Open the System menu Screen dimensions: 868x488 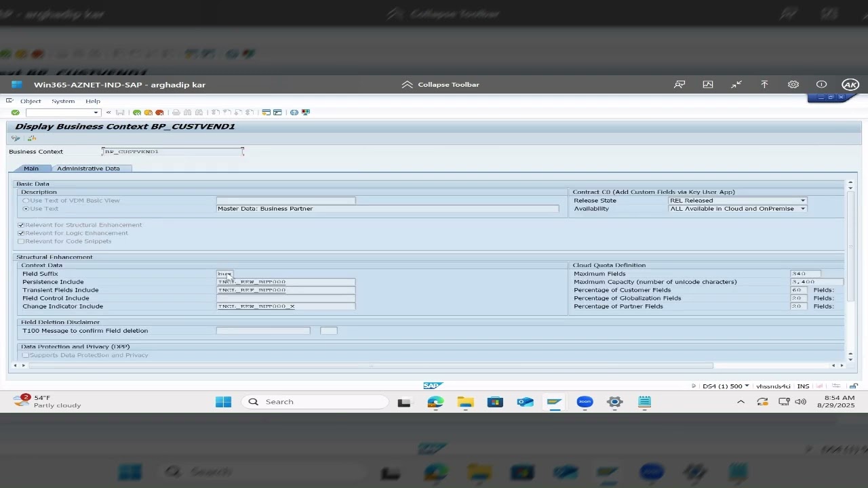[63, 101]
